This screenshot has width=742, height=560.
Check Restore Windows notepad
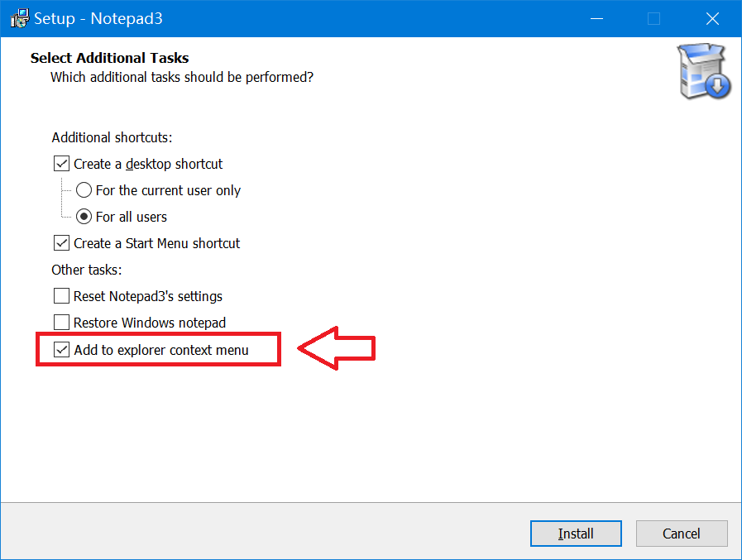coord(61,322)
